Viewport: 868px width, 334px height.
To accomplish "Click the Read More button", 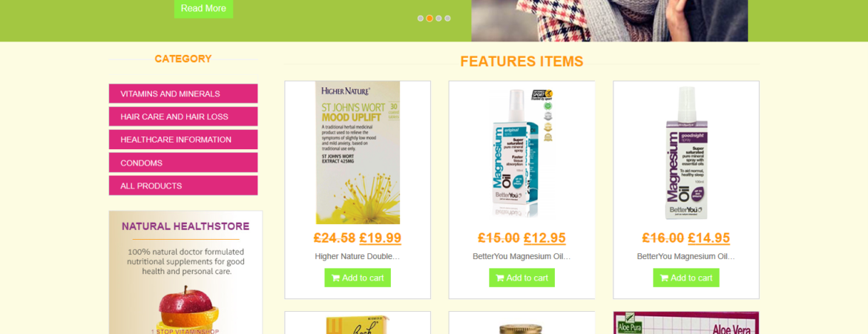I will (204, 8).
